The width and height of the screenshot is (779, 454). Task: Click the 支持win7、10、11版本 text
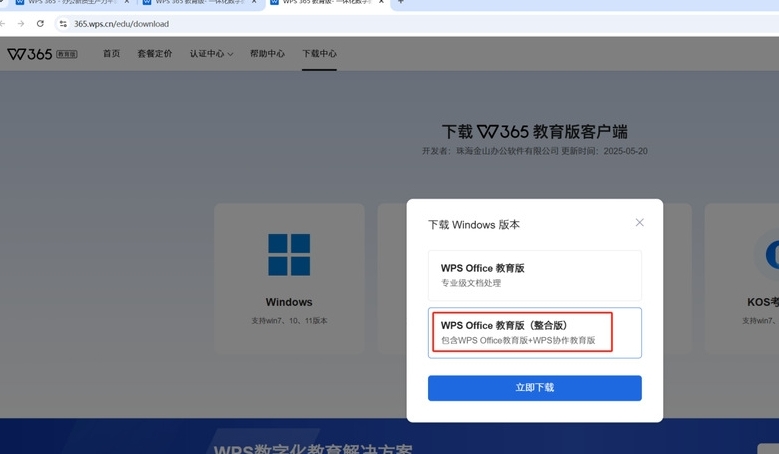(289, 321)
